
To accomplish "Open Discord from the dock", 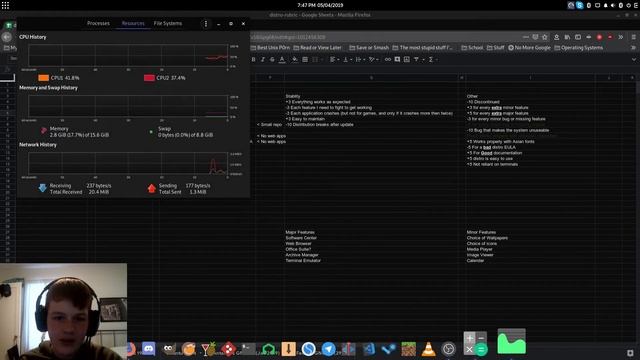I will pyautogui.click(x=149, y=349).
